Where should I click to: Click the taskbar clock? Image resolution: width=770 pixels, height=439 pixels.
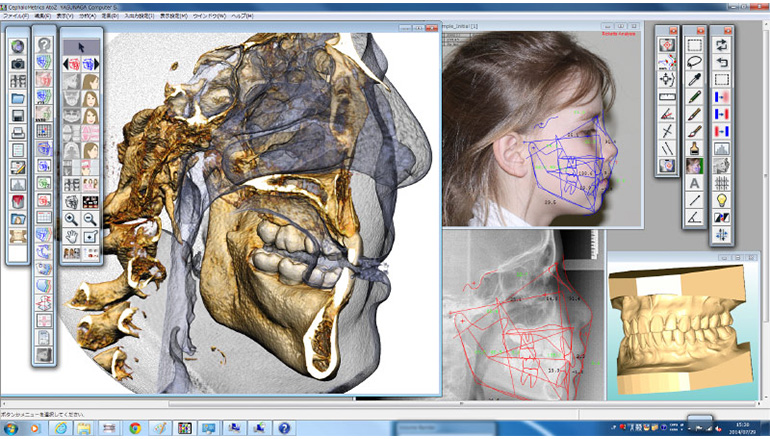click(x=742, y=429)
